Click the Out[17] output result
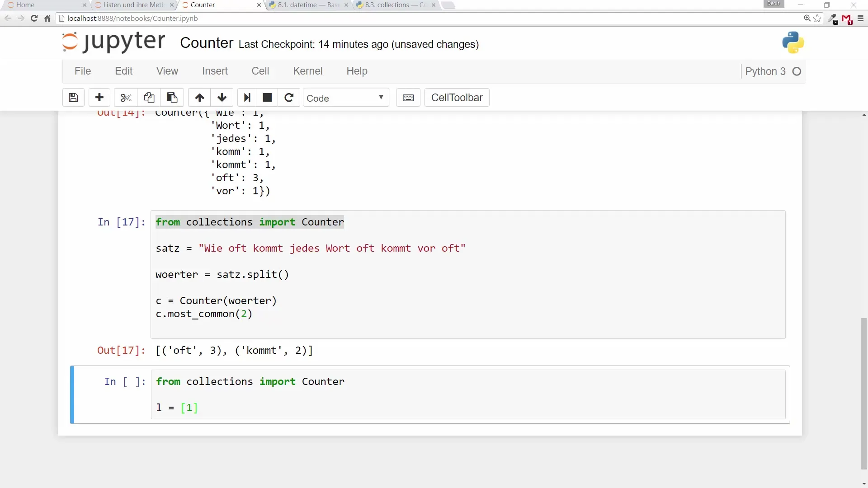 pyautogui.click(x=234, y=351)
